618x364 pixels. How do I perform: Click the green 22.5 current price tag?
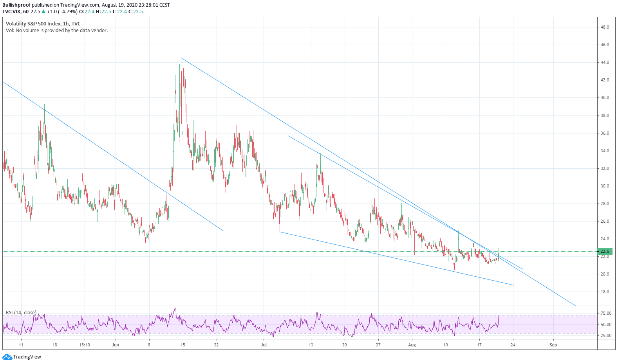(605, 251)
